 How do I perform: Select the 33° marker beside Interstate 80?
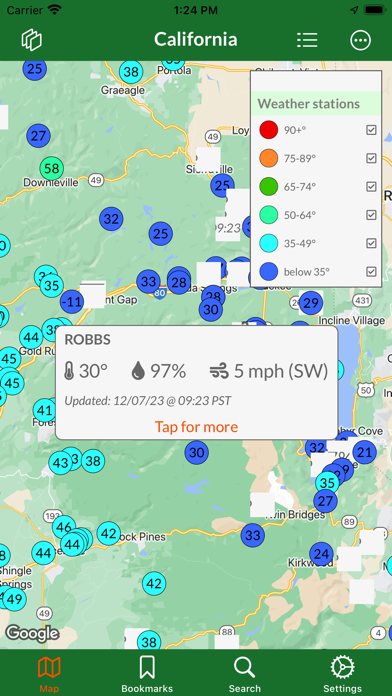point(148,281)
